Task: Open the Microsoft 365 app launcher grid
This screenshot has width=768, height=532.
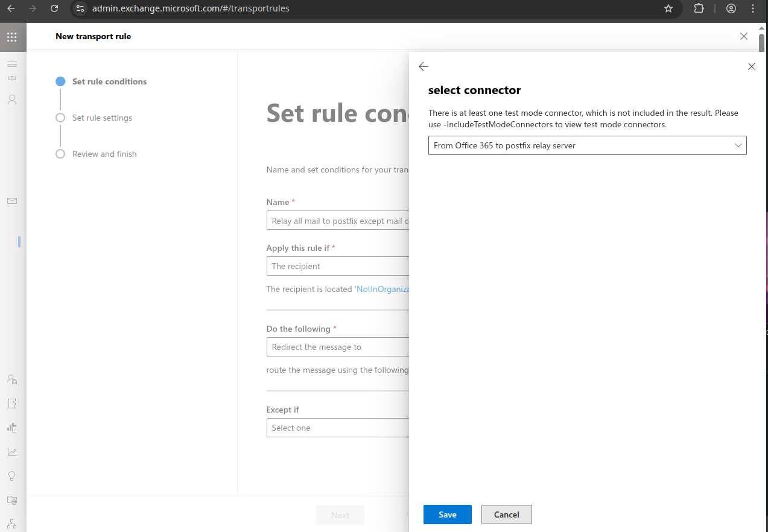Action: coord(11,37)
